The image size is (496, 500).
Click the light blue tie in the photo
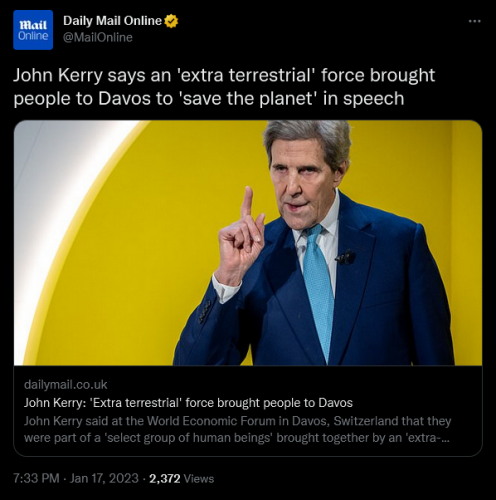point(319,293)
